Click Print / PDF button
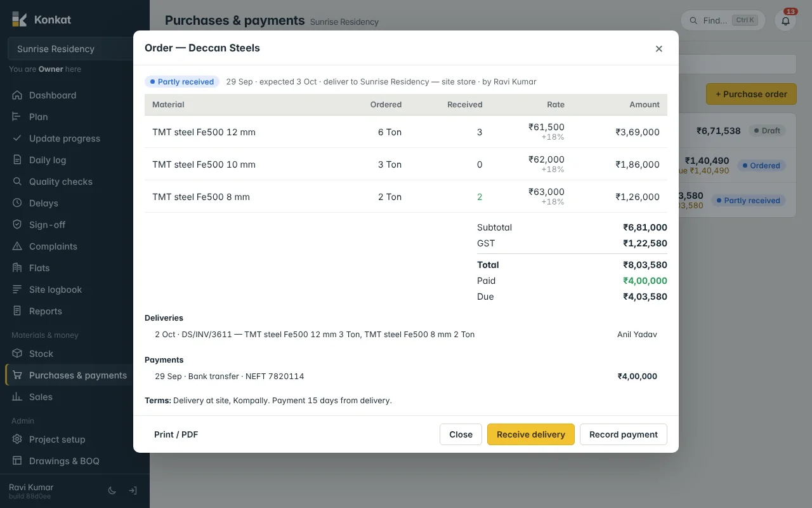The height and width of the screenshot is (508, 812). pyautogui.click(x=176, y=434)
